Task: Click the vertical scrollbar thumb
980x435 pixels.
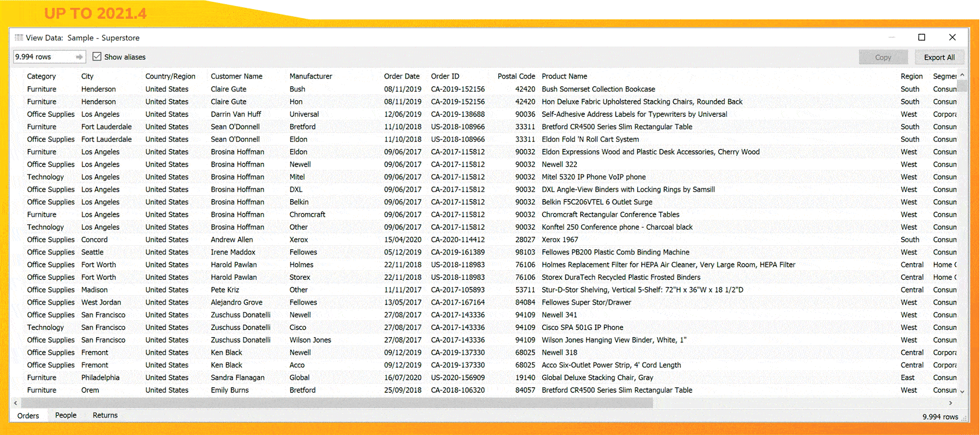Action: [962, 85]
